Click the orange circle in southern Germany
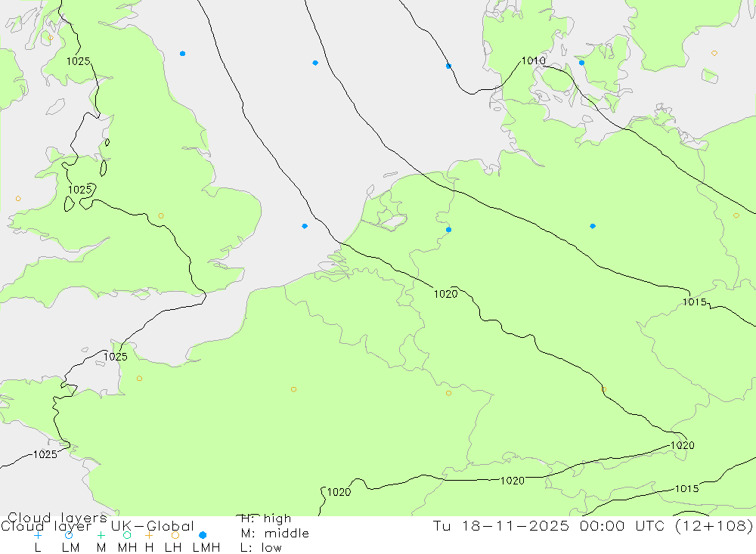756x554 pixels. click(603, 389)
